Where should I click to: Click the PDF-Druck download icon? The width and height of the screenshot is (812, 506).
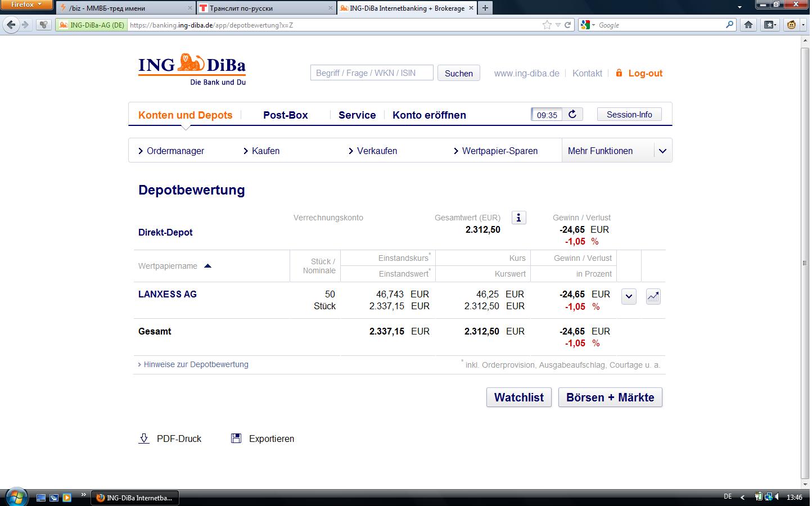(x=144, y=439)
